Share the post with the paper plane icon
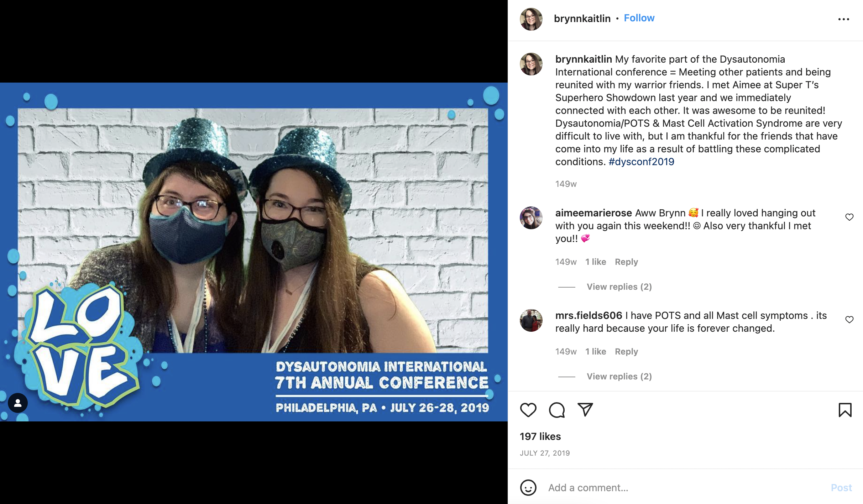 [585, 410]
